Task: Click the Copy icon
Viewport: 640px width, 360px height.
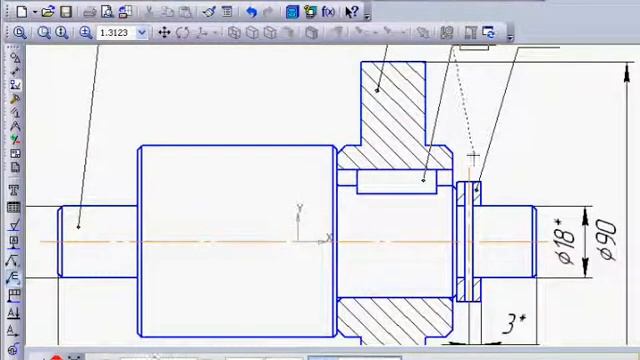Action: tap(167, 12)
